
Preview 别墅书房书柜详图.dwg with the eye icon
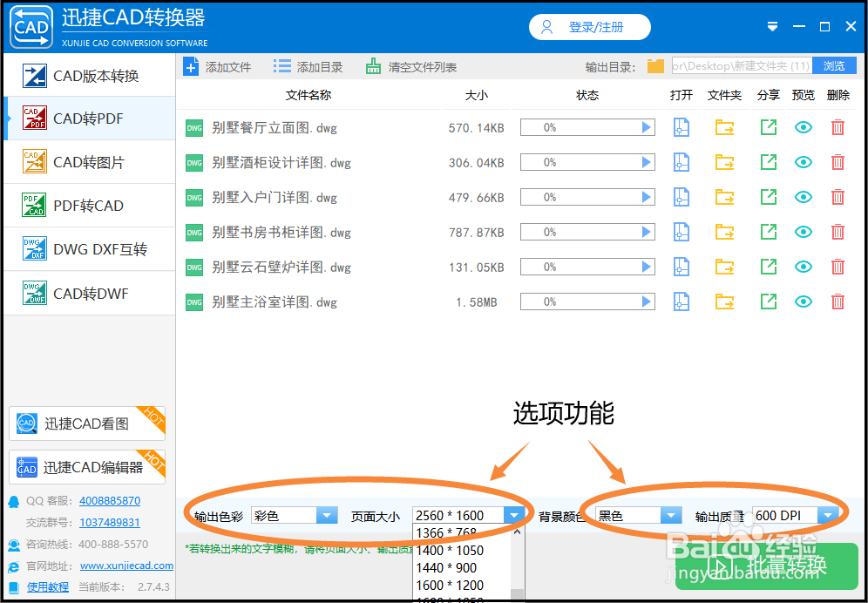coord(803,232)
